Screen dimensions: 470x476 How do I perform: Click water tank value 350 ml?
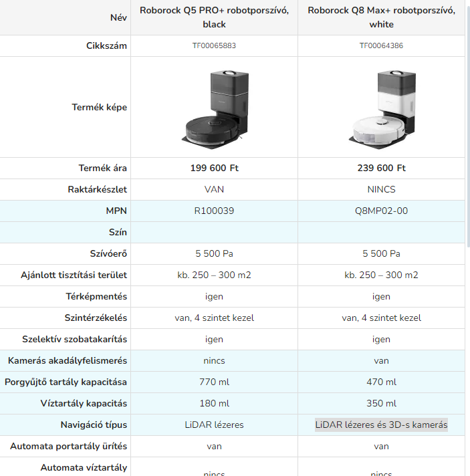382,403
